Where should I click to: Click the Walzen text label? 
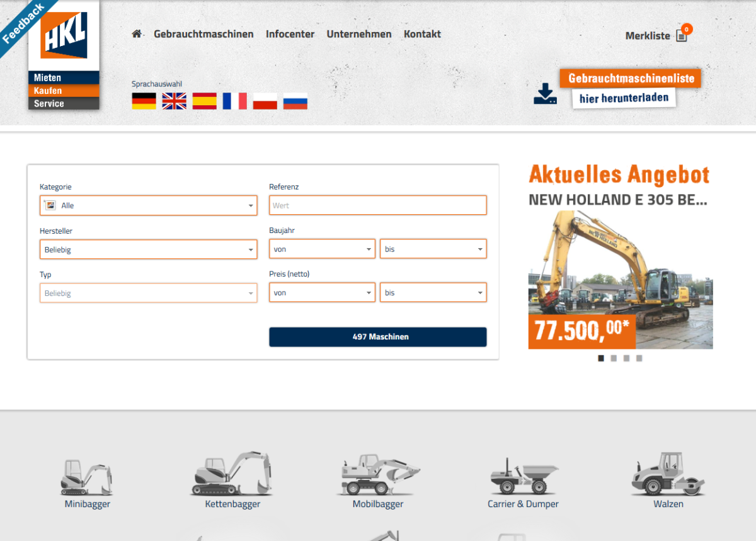668,504
